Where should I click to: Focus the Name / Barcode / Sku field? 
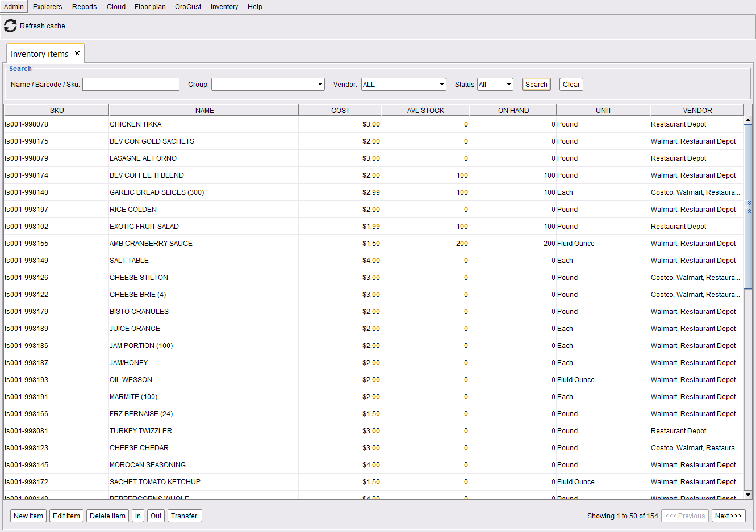pos(131,85)
